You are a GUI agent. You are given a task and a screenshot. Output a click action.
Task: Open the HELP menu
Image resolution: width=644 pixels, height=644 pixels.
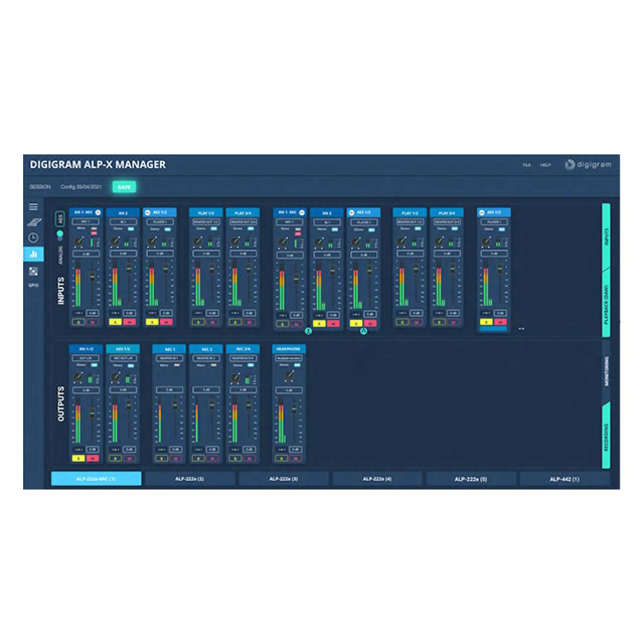pyautogui.click(x=545, y=165)
